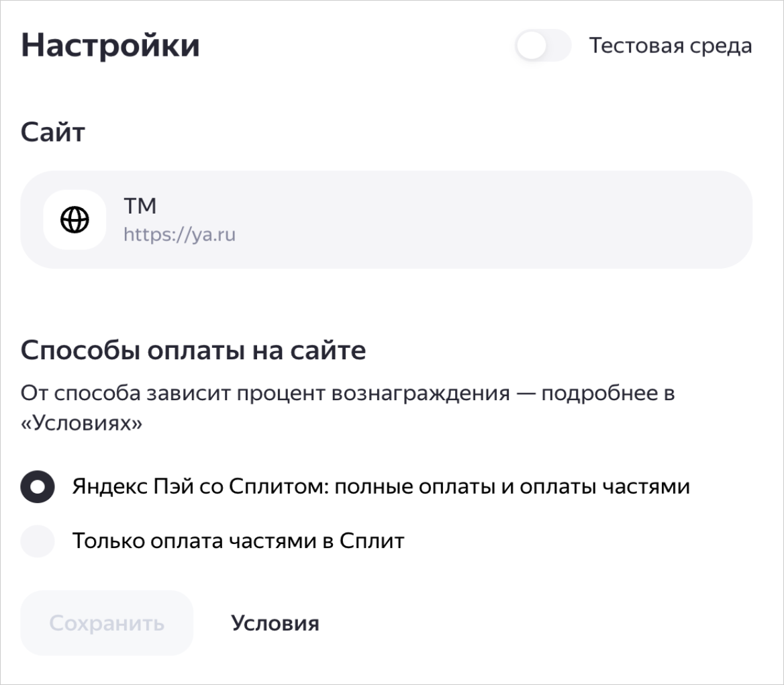
Task: Click label text полные оплаты и оплаты частями
Action: pos(512,486)
